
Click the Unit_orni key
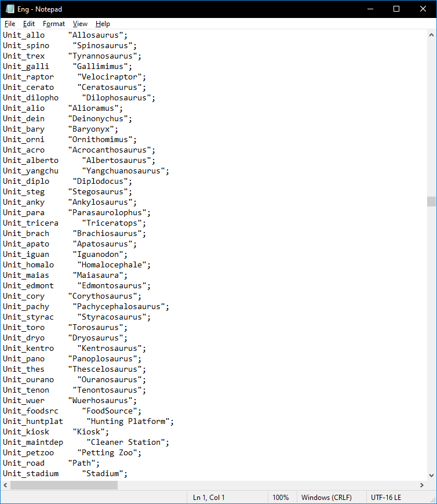pyautogui.click(x=24, y=140)
